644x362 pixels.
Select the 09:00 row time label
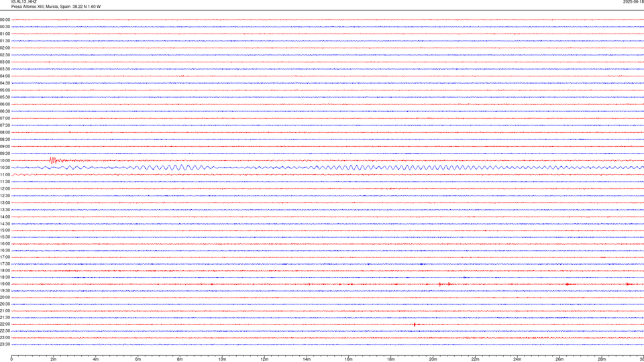[x=5, y=147]
